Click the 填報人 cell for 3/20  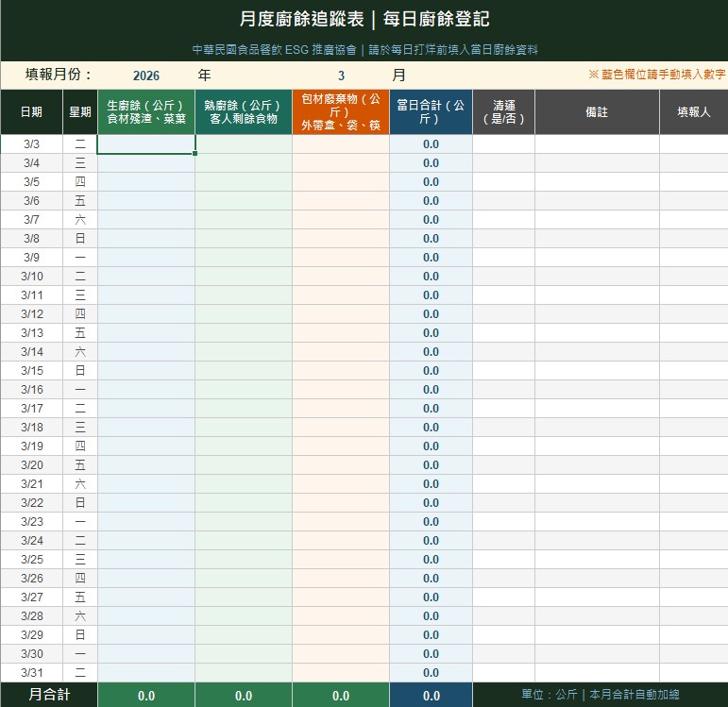click(x=693, y=465)
